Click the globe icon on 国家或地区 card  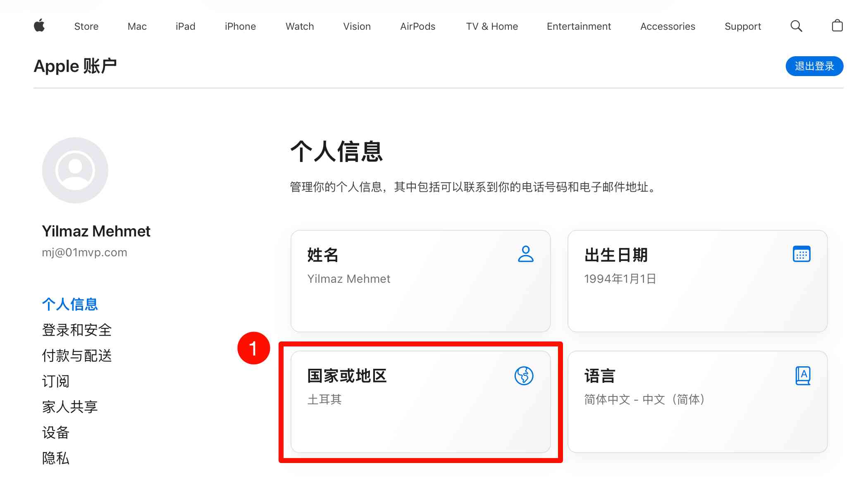point(524,375)
